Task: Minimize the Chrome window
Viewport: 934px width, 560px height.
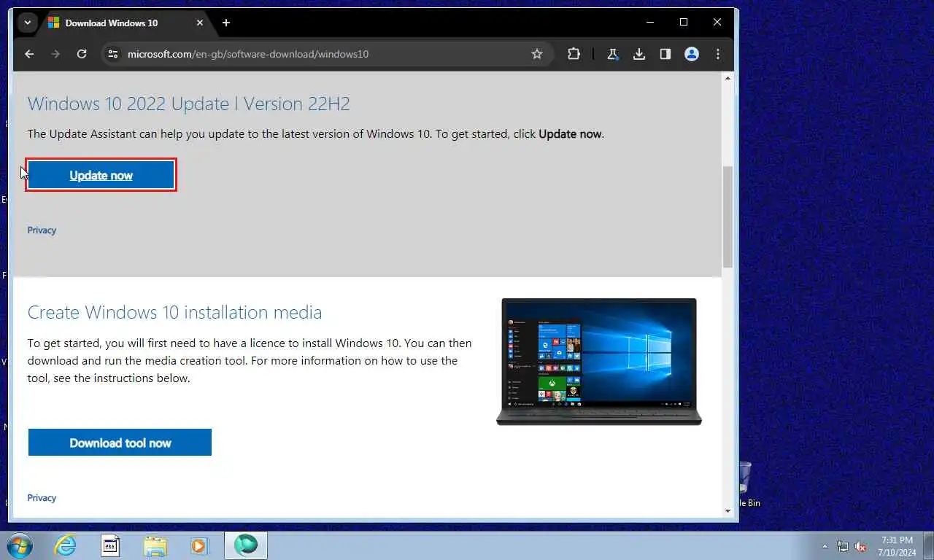Action: (x=649, y=23)
